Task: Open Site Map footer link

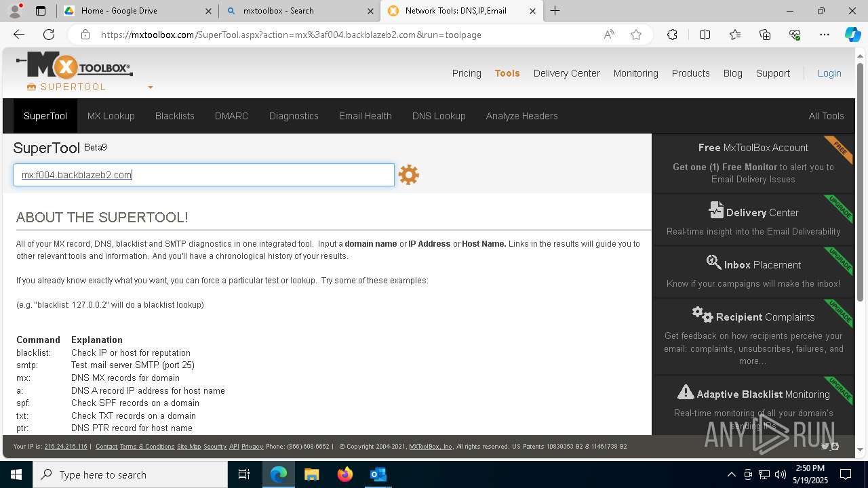Action: pyautogui.click(x=189, y=447)
